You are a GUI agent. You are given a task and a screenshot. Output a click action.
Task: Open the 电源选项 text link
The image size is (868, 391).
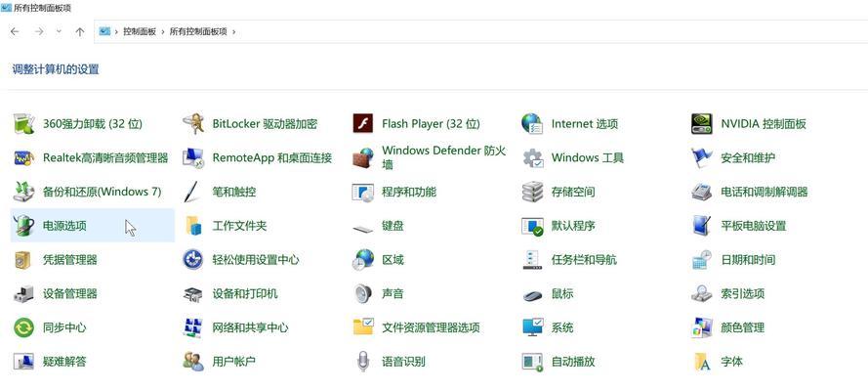(64, 226)
